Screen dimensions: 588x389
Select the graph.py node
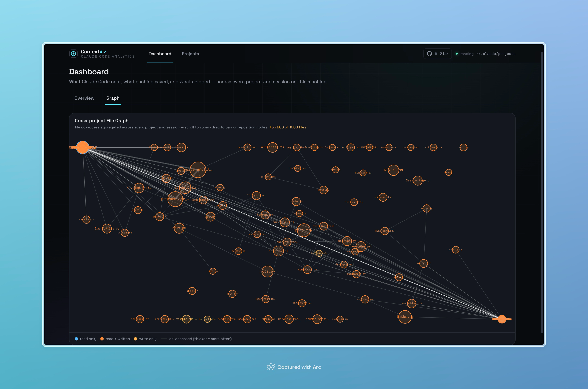(448, 172)
